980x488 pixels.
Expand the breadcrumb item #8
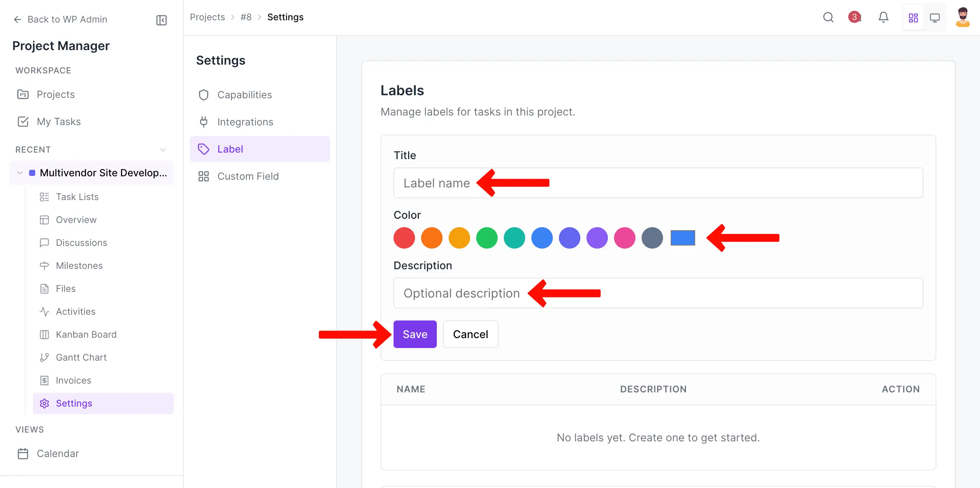246,17
